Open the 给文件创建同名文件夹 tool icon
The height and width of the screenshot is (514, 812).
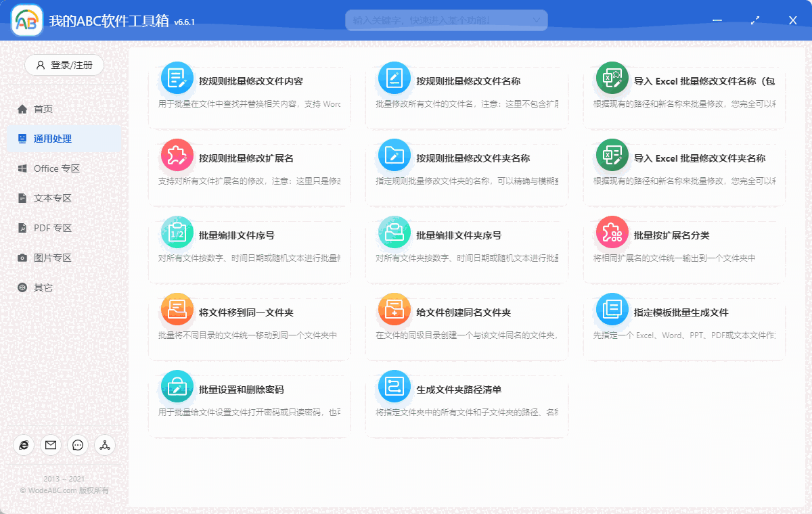pyautogui.click(x=394, y=308)
